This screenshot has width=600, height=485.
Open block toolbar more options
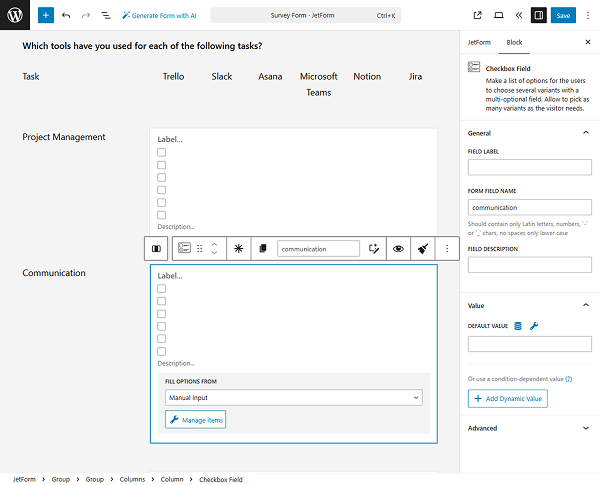coord(447,249)
